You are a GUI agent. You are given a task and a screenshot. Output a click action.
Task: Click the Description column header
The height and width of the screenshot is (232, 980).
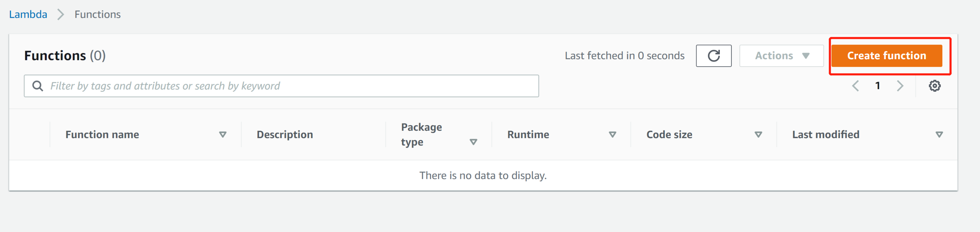point(285,135)
